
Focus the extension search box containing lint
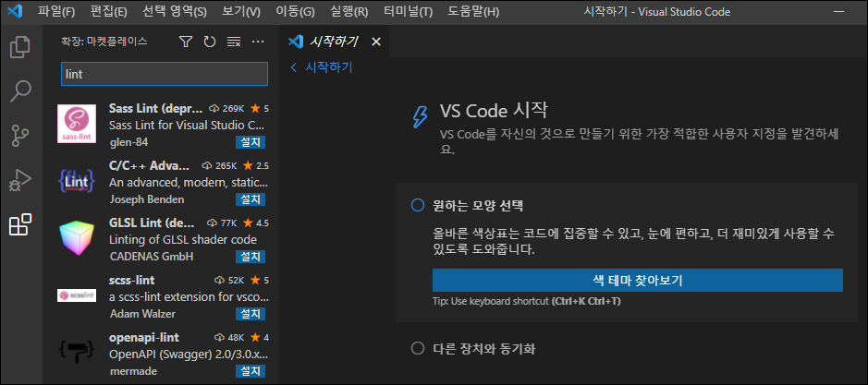[165, 74]
